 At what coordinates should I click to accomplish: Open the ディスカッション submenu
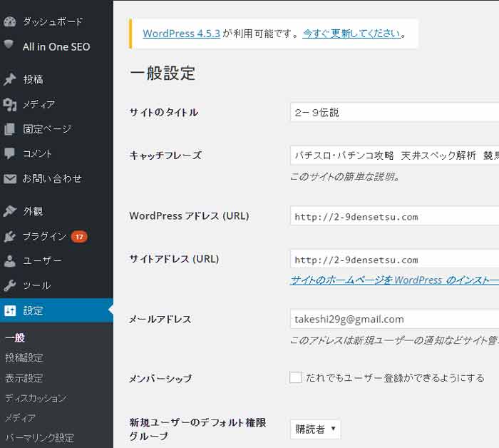[x=36, y=398]
